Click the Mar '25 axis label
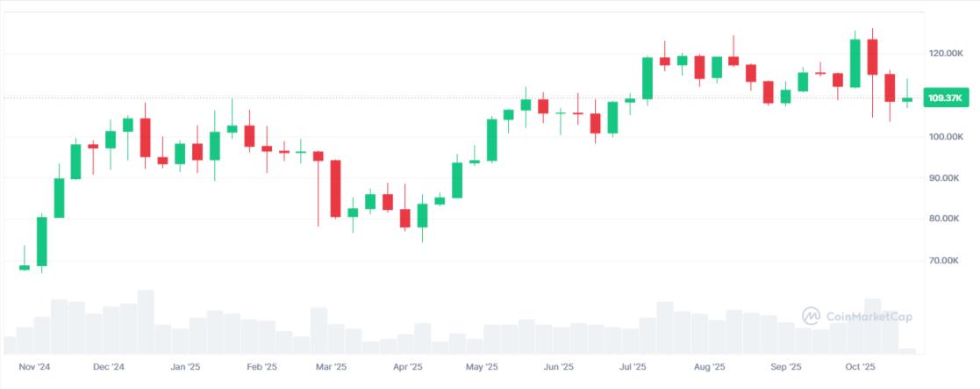 click(331, 367)
